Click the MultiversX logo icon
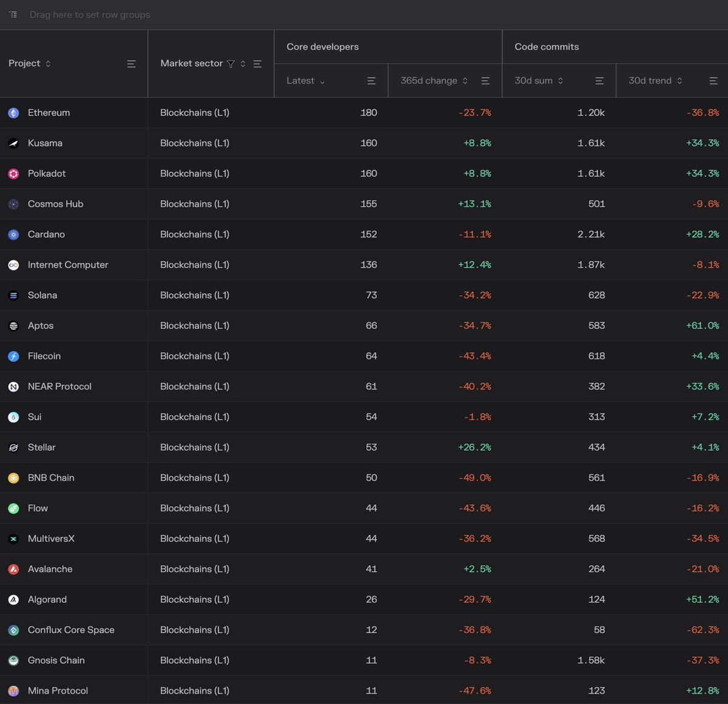Image resolution: width=728 pixels, height=704 pixels. pyautogui.click(x=13, y=539)
